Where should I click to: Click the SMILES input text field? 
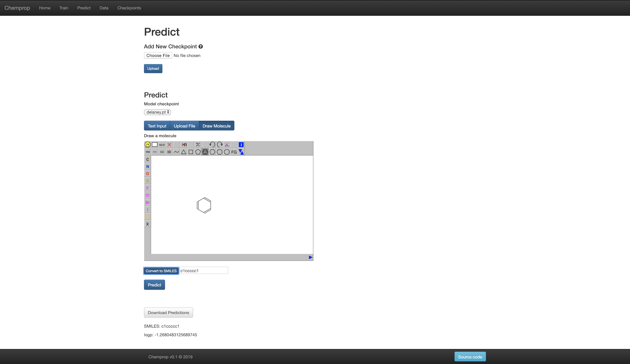[x=204, y=270]
